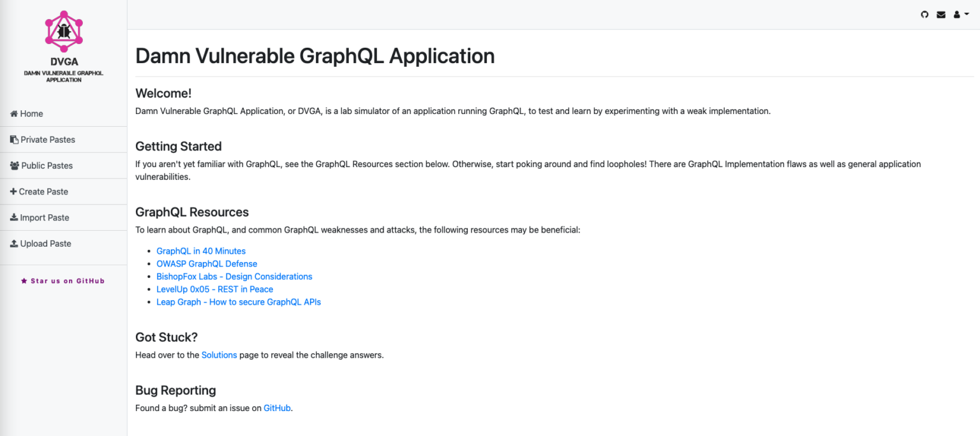The image size is (980, 436).
Task: Open the GitHub repository icon in top bar
Action: point(924,14)
